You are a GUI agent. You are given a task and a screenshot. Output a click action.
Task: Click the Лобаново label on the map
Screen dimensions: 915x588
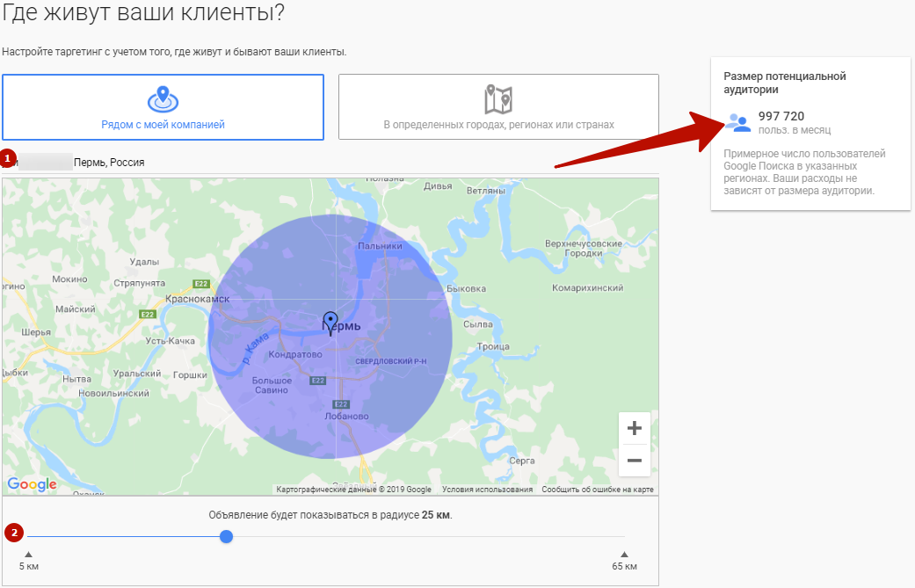point(346,416)
